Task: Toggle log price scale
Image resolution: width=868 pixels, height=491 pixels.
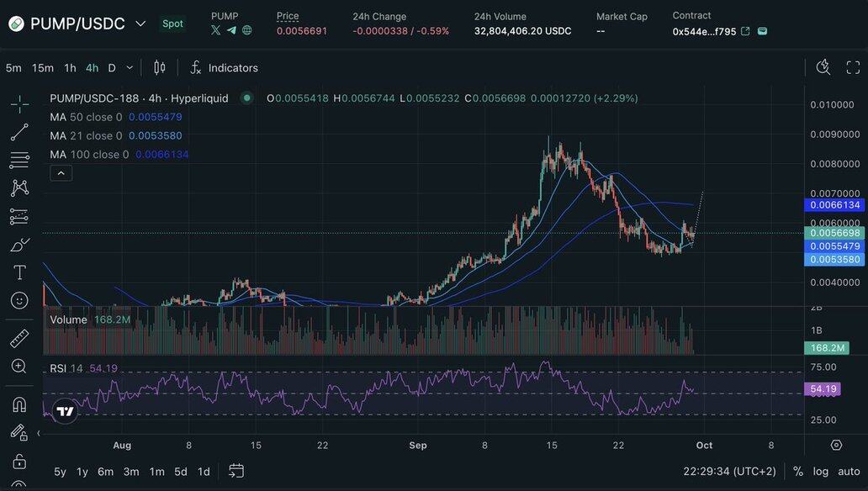Action: click(821, 471)
